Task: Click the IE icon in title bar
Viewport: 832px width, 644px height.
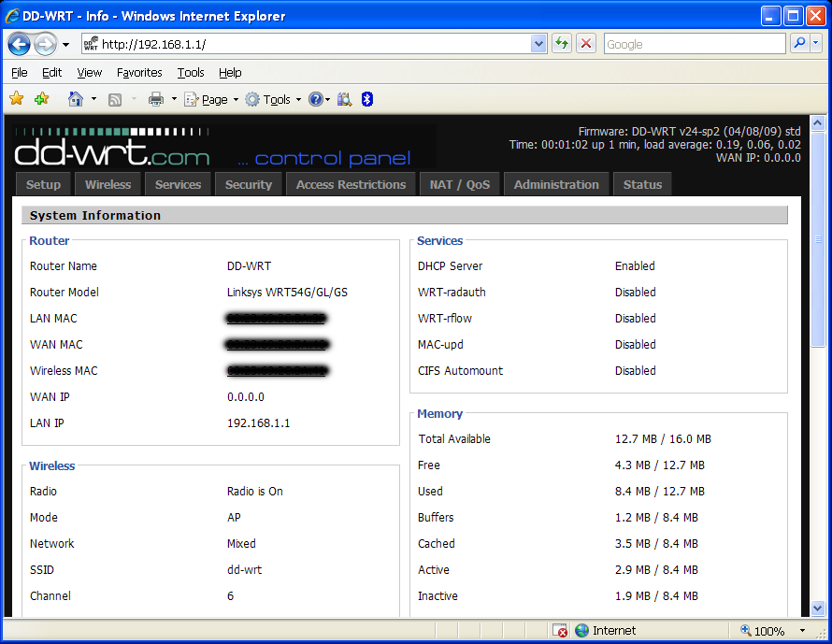Action: (x=12, y=16)
